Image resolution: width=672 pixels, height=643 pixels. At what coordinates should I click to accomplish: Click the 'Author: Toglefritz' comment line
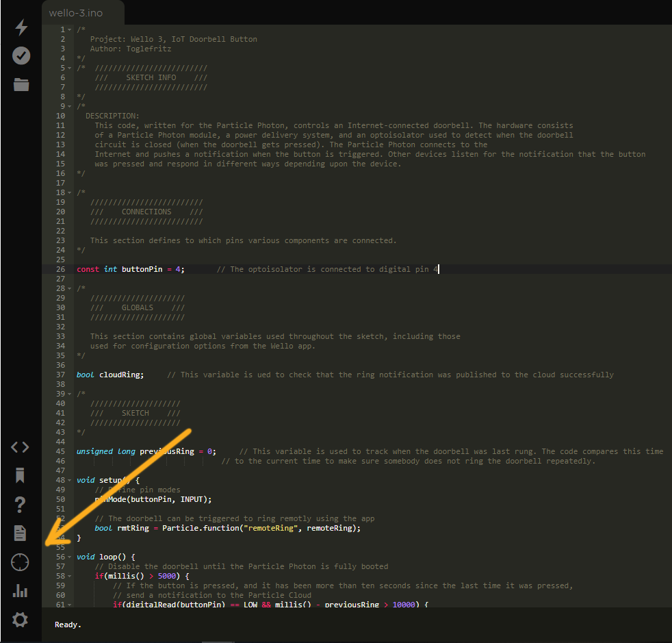click(x=131, y=49)
